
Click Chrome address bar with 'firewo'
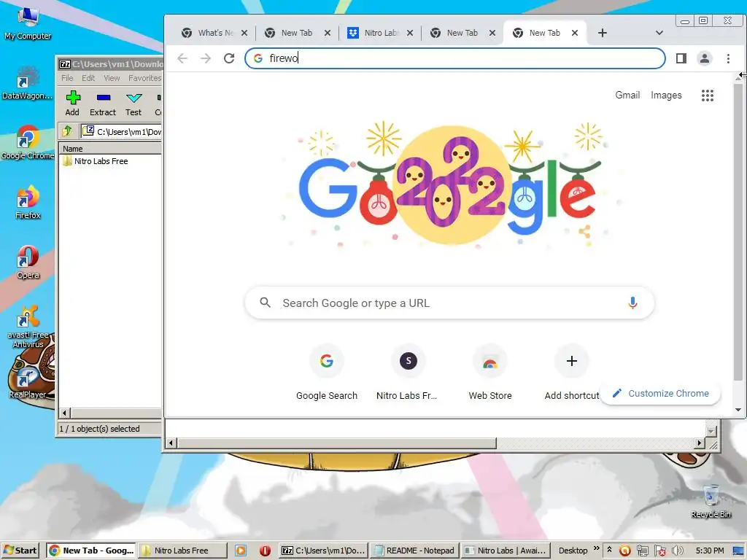455,58
